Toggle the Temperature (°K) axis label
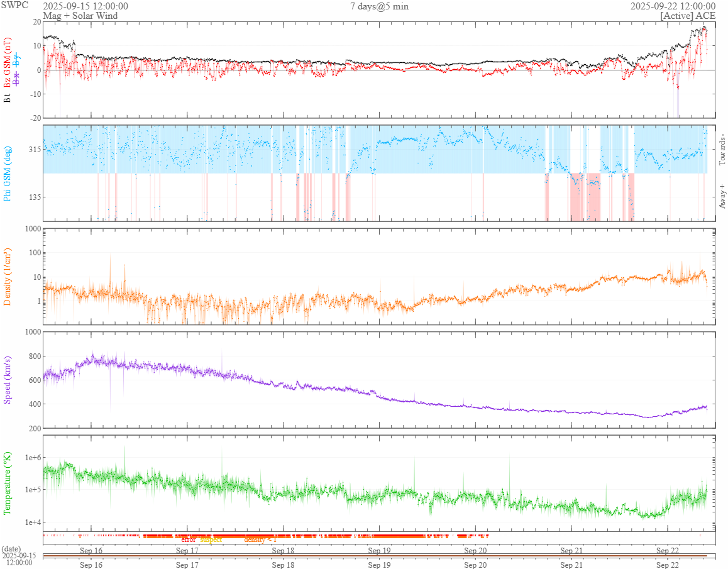The width and height of the screenshot is (728, 569). (x=7, y=483)
